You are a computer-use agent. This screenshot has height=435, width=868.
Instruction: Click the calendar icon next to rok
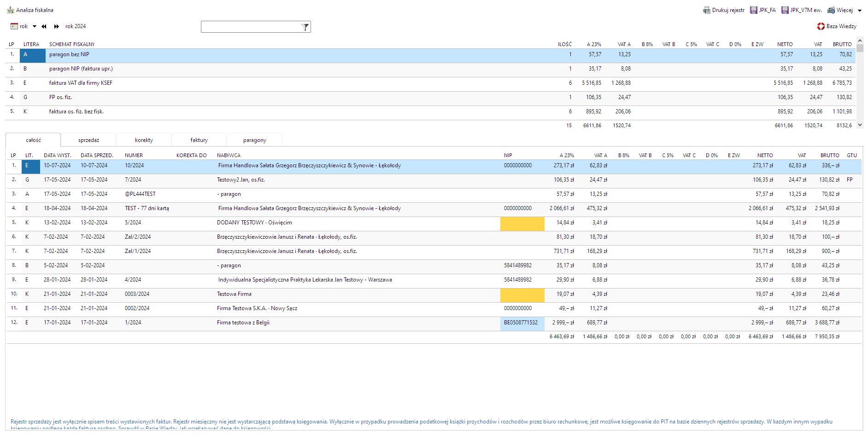(14, 26)
